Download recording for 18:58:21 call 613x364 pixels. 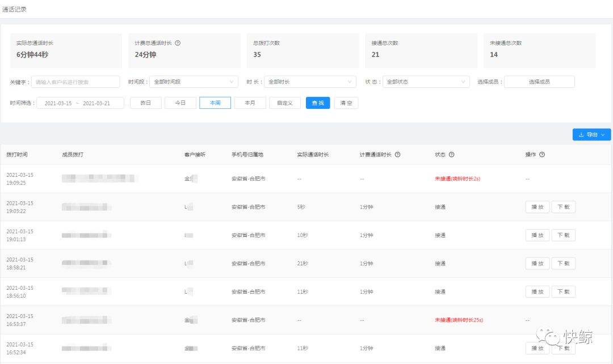point(564,264)
